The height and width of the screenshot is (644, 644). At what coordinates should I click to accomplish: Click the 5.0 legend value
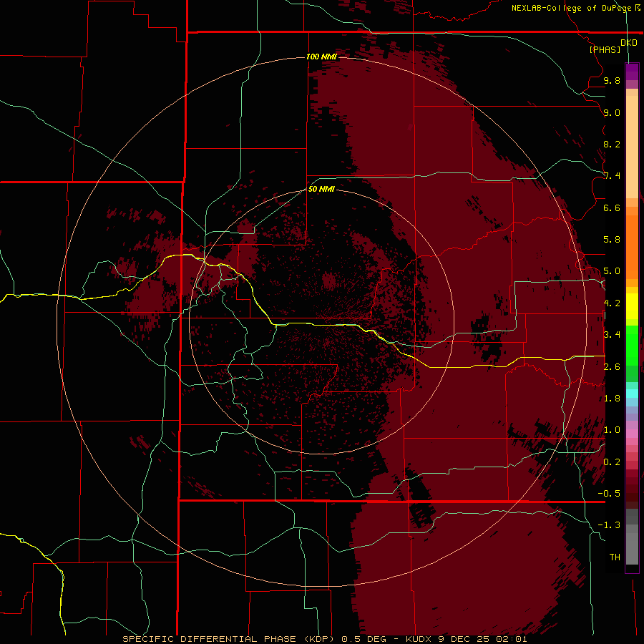(612, 271)
